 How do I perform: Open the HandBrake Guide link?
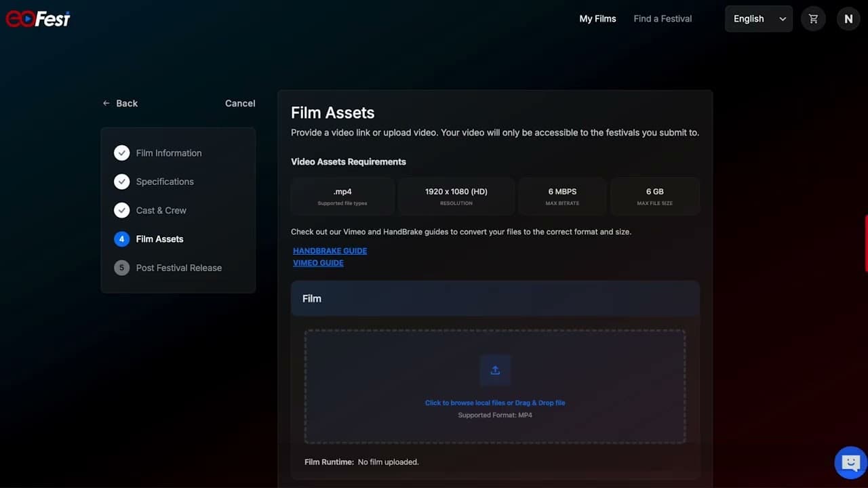click(330, 251)
